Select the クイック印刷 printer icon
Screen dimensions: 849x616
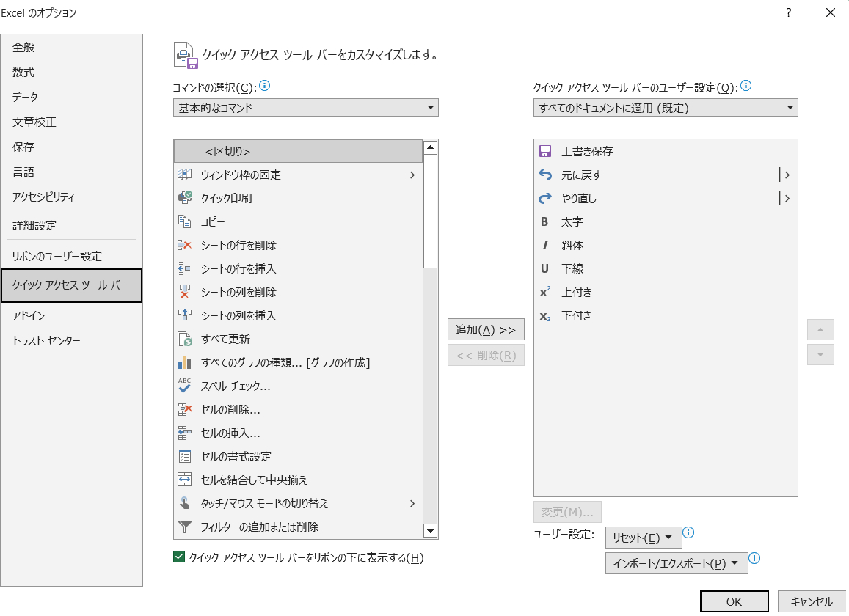[x=185, y=198]
